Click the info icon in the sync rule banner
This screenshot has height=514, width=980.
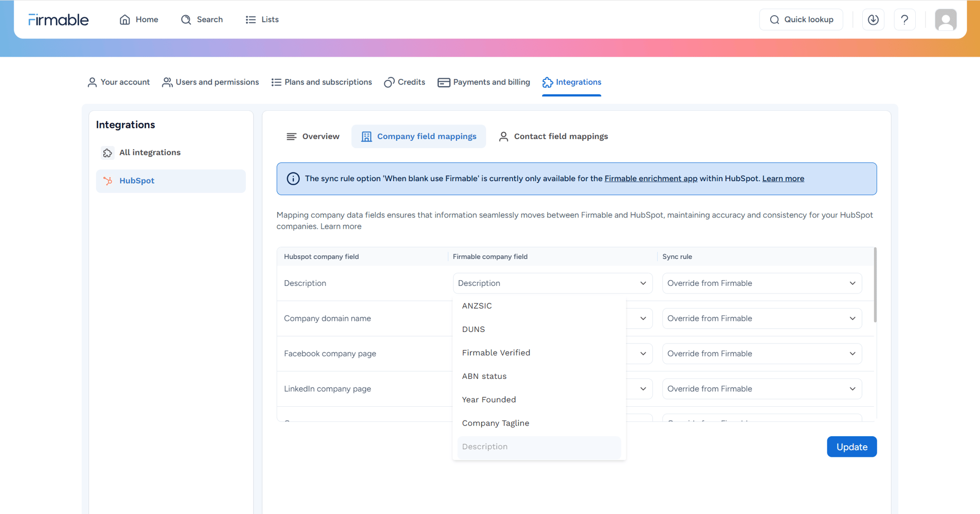pyautogui.click(x=293, y=179)
